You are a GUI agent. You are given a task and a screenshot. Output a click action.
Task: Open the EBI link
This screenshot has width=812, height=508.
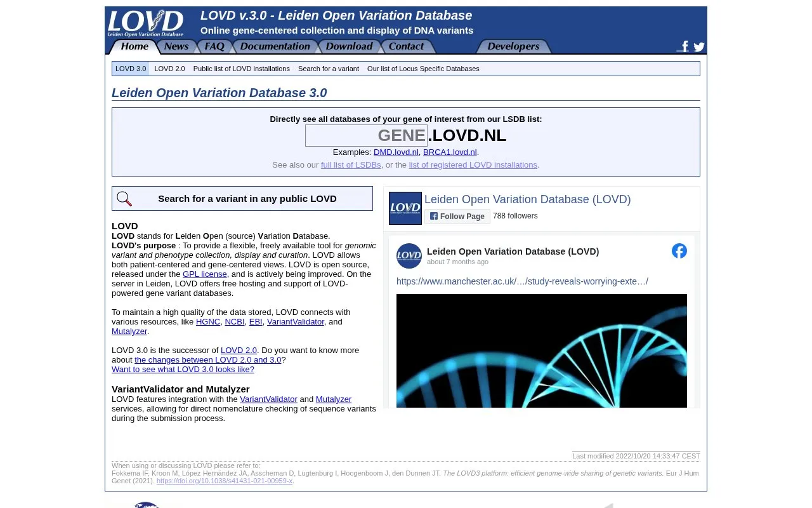(256, 322)
